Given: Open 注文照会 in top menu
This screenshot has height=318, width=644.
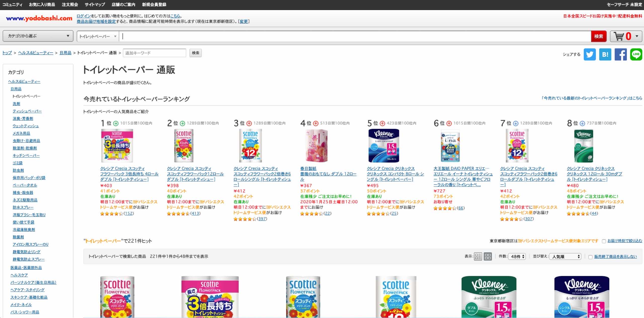Looking at the screenshot, I should click(x=70, y=5).
